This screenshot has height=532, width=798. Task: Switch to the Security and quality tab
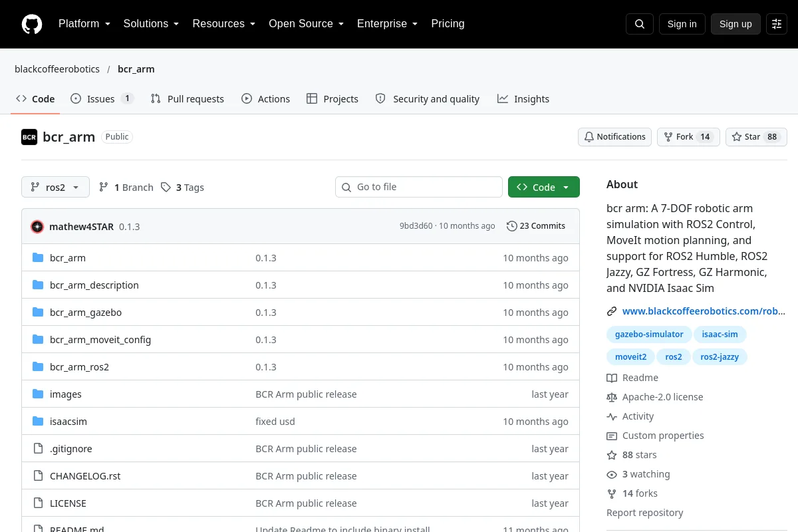(x=428, y=98)
